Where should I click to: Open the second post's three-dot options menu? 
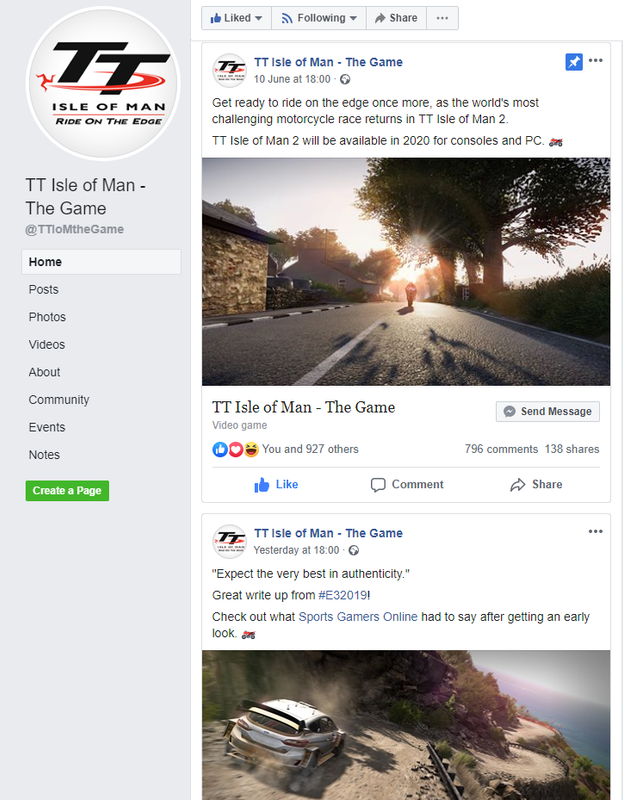point(595,531)
